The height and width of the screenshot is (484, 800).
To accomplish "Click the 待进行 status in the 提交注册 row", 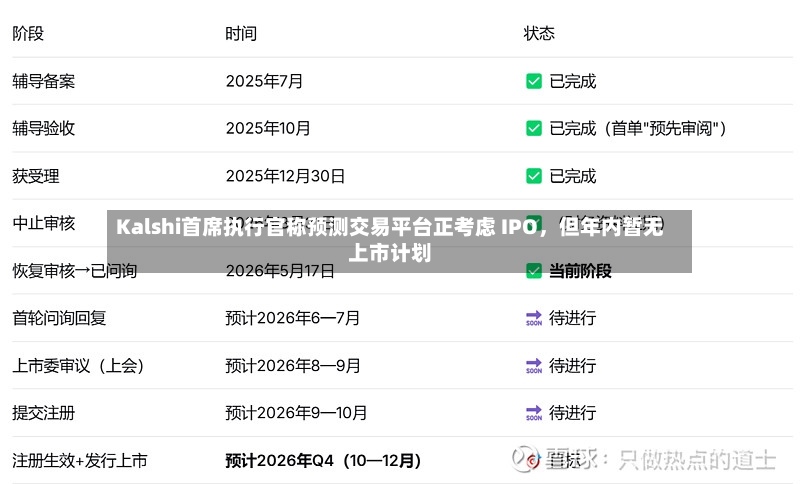I will tap(572, 413).
